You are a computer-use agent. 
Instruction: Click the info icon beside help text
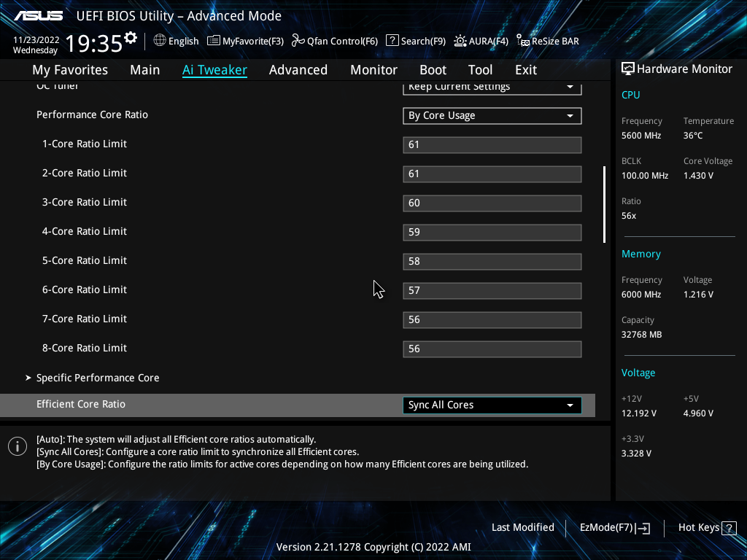[18, 446]
